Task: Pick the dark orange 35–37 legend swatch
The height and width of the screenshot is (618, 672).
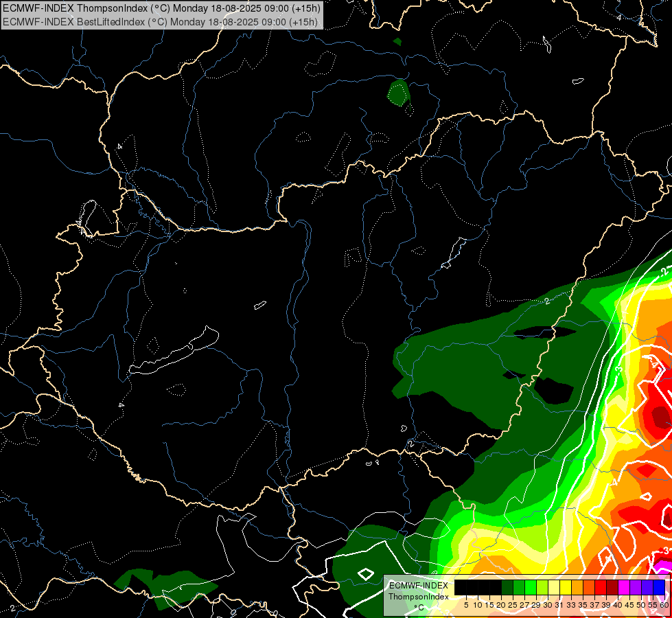Action: (589, 587)
